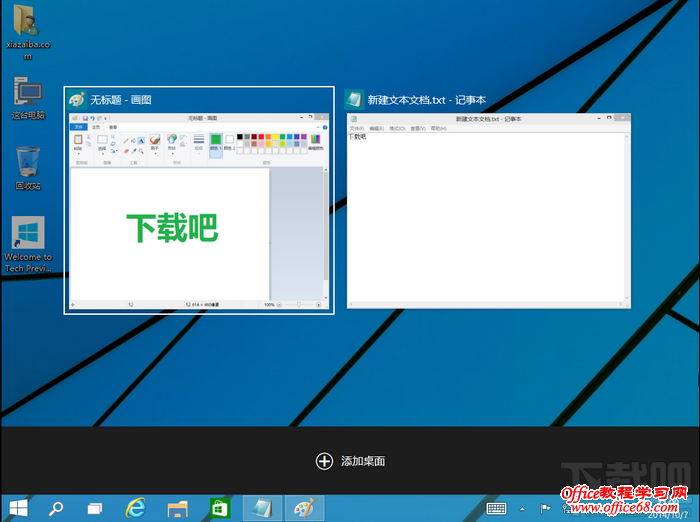
Task: Switch to Notepad via its taskbar icon
Action: point(262,508)
